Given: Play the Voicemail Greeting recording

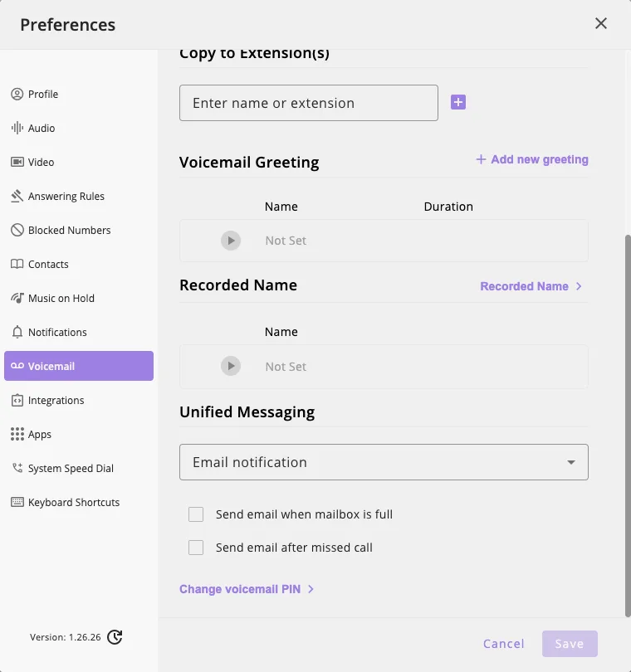Looking at the screenshot, I should pos(231,241).
